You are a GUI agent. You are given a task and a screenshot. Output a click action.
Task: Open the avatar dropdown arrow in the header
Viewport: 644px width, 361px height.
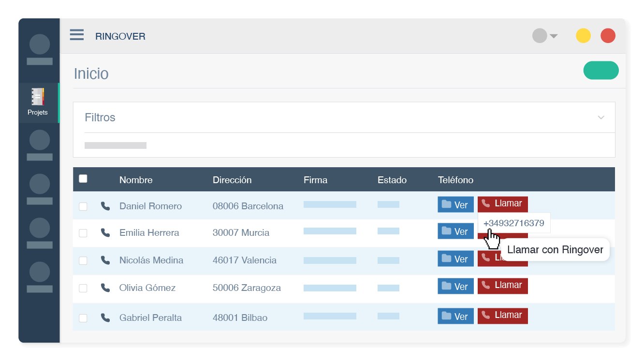[554, 35]
